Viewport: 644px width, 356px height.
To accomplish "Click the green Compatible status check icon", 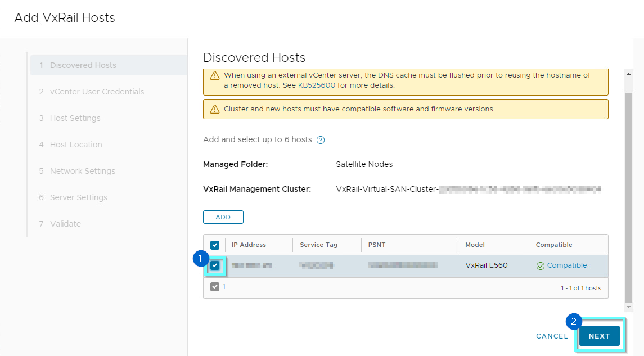I will (x=541, y=265).
